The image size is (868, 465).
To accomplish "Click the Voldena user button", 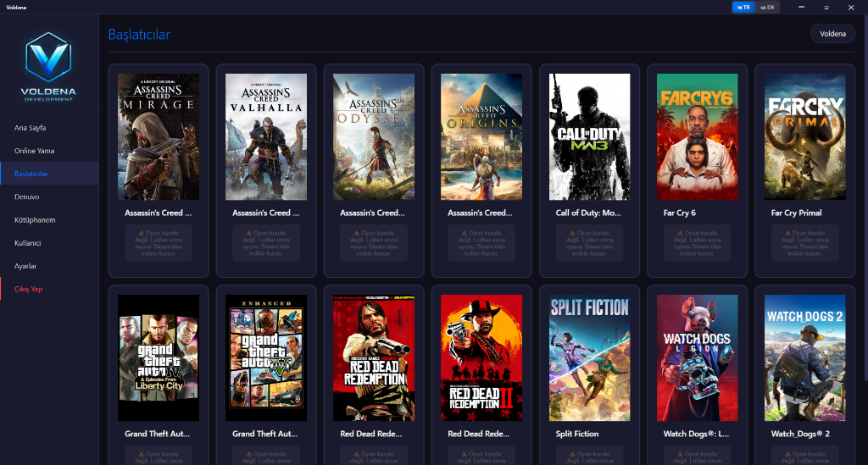I will click(832, 34).
